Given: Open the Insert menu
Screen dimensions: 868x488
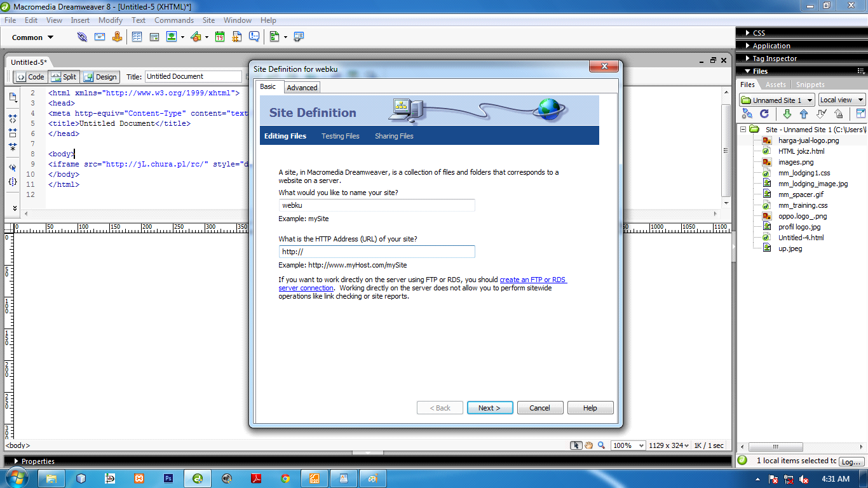Looking at the screenshot, I should [x=80, y=20].
